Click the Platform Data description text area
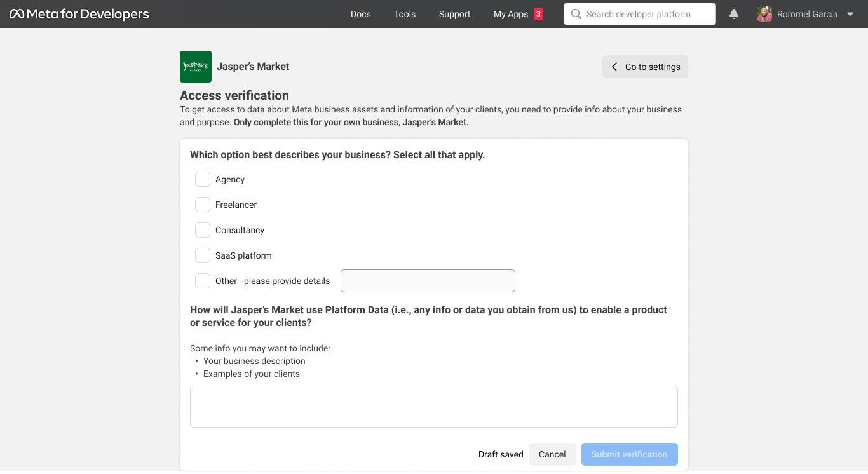Image resolution: width=868 pixels, height=474 pixels. [434, 407]
